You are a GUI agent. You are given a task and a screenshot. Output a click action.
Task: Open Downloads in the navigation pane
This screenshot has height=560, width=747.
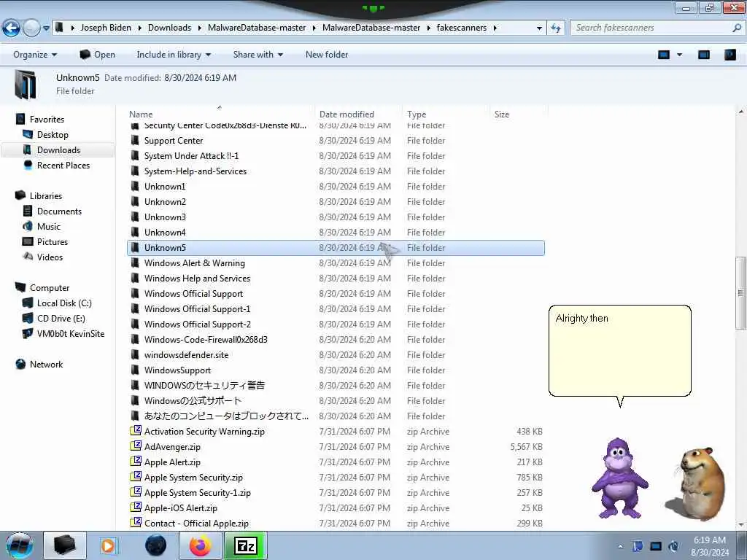[x=58, y=150]
